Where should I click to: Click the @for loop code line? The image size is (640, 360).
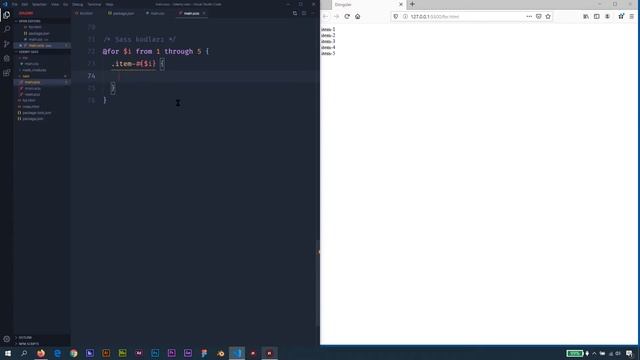pos(156,51)
